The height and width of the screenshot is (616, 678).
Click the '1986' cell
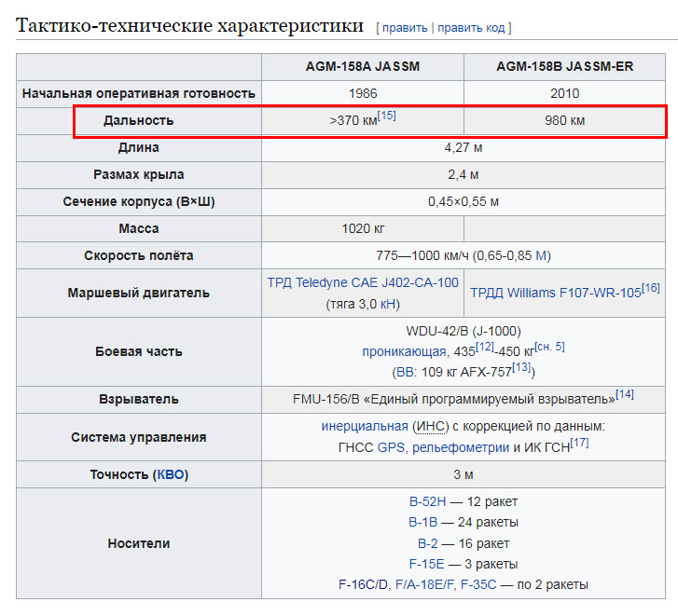click(x=363, y=94)
